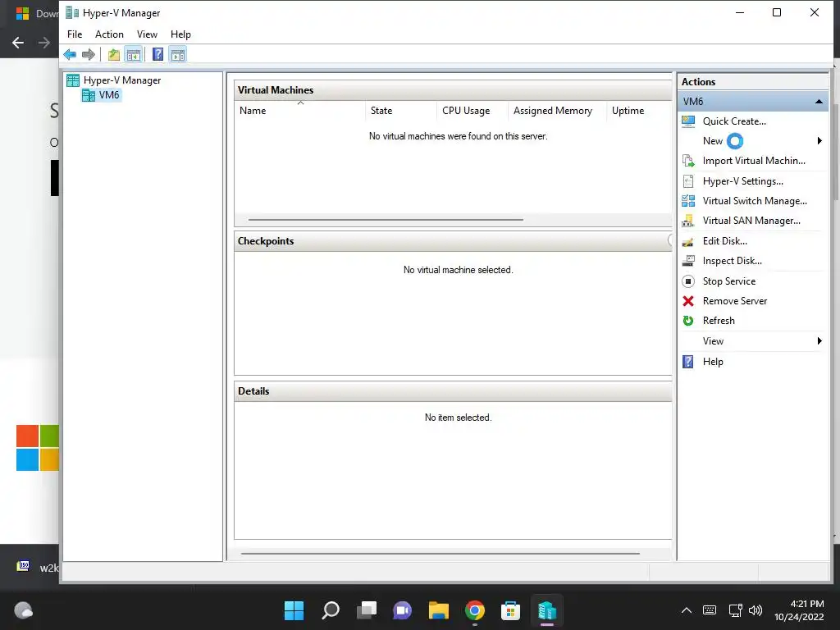Open File Explorer from taskbar
This screenshot has height=630, width=840.
click(438, 610)
